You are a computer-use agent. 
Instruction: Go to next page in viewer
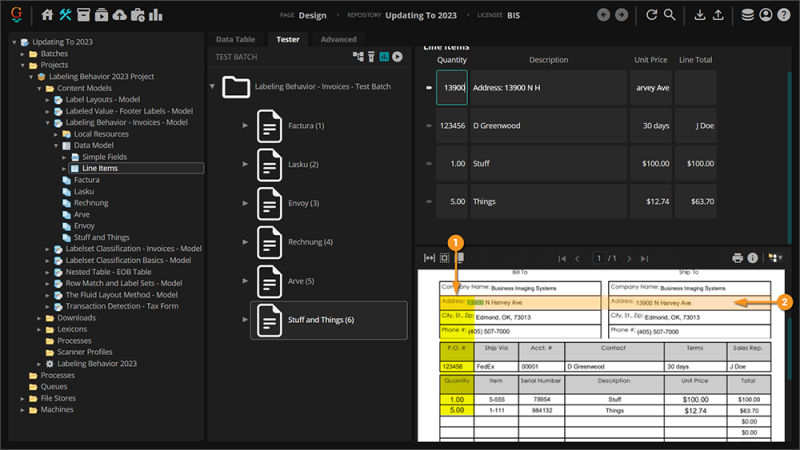(628, 258)
